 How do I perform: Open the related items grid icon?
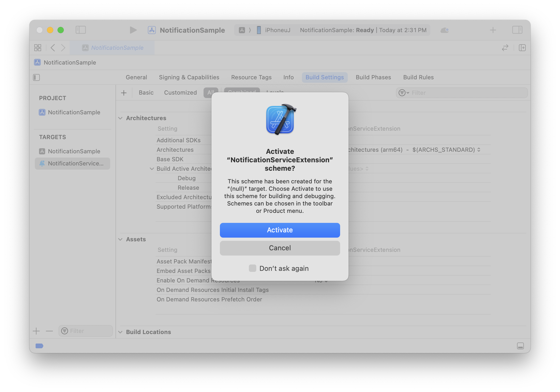point(38,48)
